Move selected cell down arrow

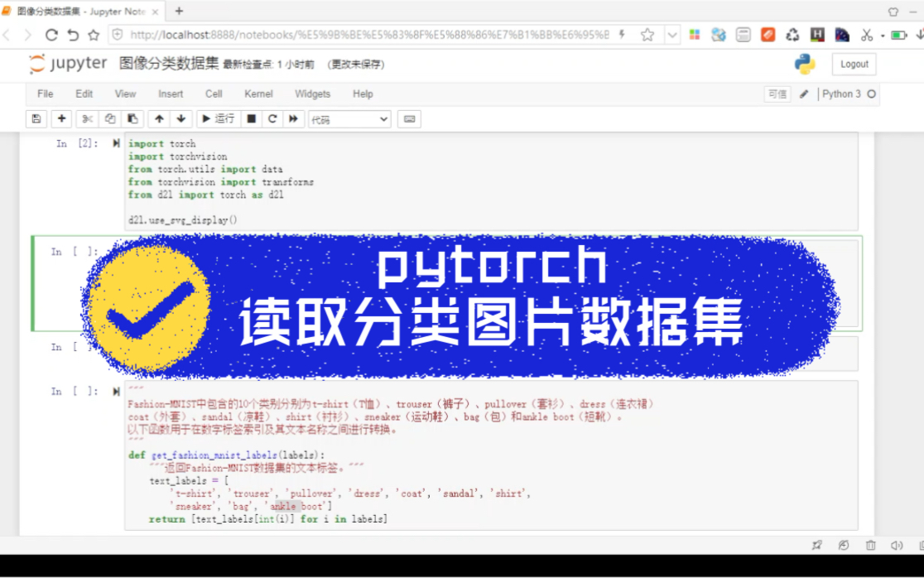tap(181, 119)
